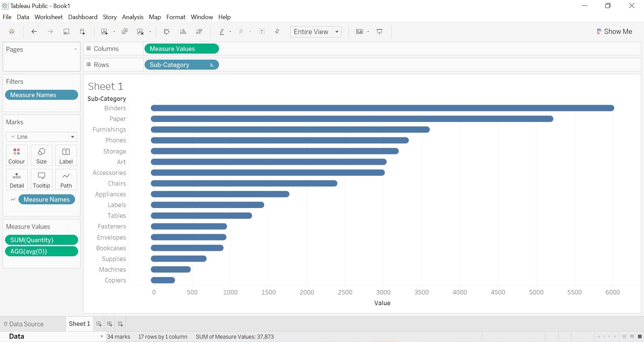
Task: Open the Label options in Marks card
Action: pyautogui.click(x=66, y=155)
